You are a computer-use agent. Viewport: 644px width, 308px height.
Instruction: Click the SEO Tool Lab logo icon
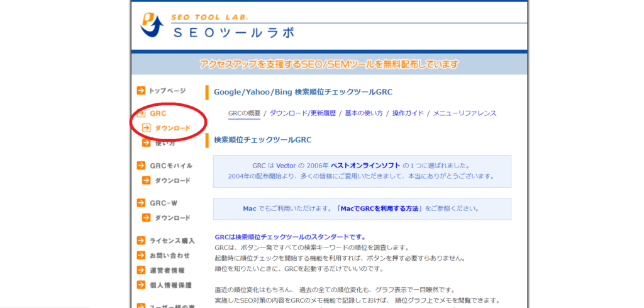[152, 25]
